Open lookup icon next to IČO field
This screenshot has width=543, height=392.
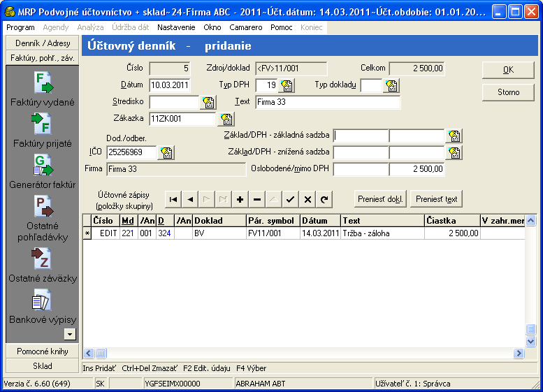[166, 152]
